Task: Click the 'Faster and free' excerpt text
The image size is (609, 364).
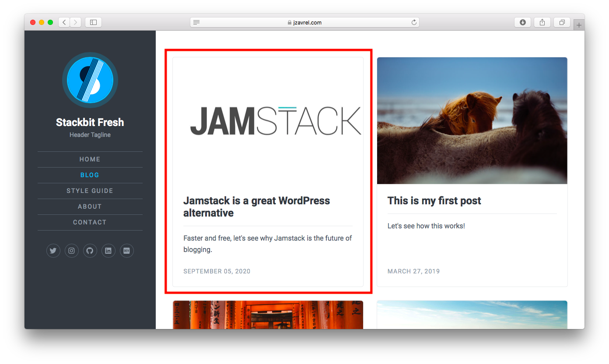Action: (x=268, y=244)
